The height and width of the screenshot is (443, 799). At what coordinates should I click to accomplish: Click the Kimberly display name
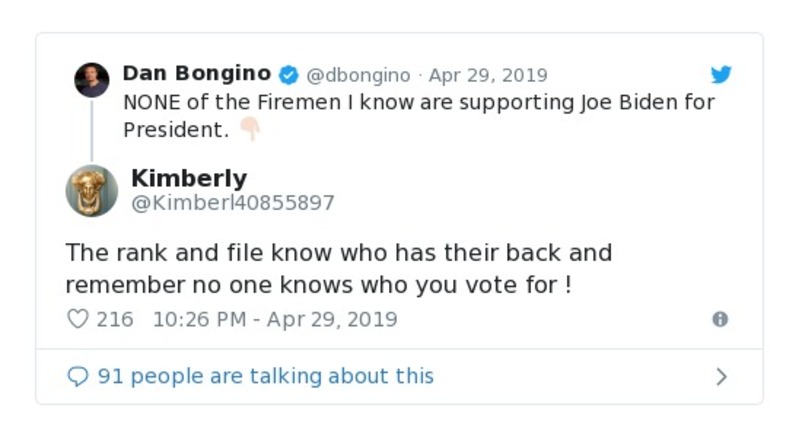tap(189, 178)
